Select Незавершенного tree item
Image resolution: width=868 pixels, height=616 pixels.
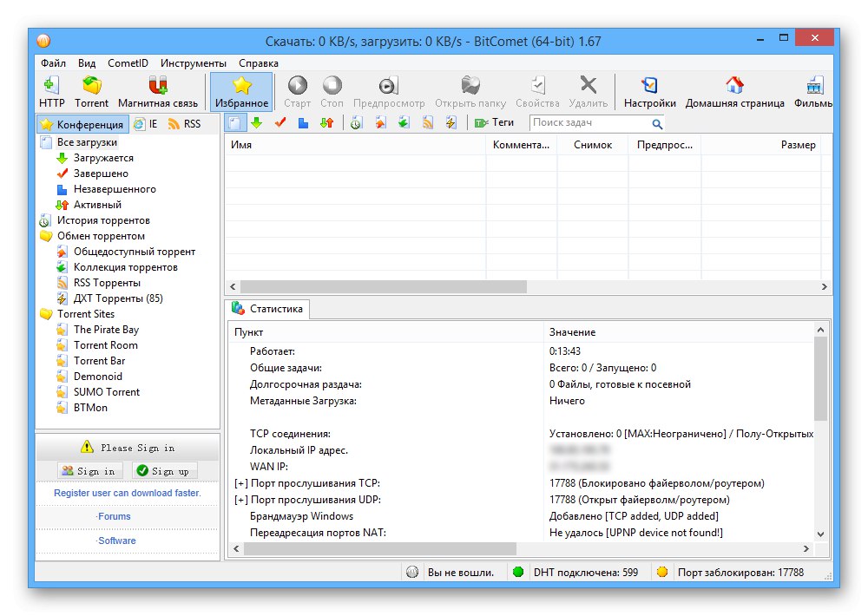click(115, 189)
